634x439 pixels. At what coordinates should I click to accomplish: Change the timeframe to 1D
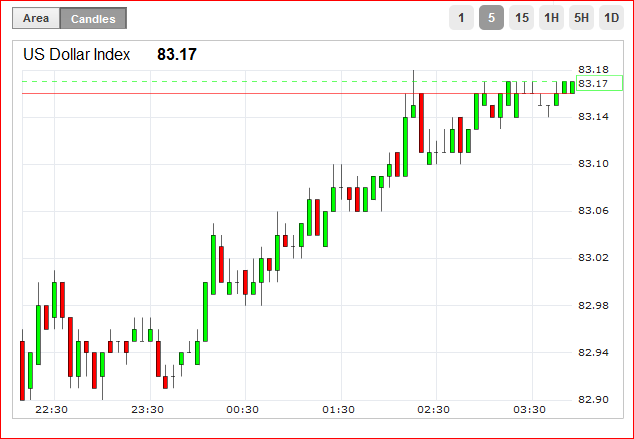pyautogui.click(x=611, y=18)
